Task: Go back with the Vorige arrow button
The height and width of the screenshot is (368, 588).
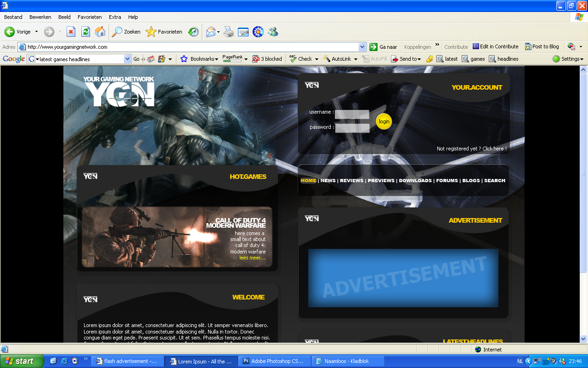Action: point(17,32)
